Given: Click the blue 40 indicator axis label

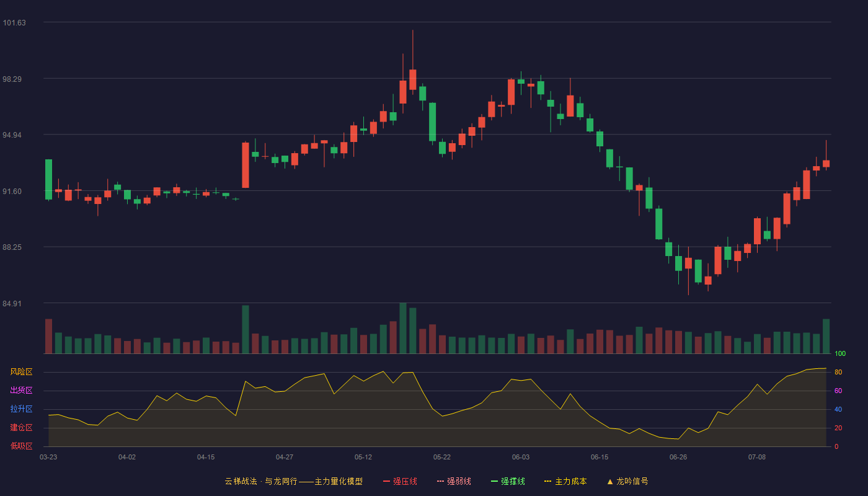Looking at the screenshot, I should coord(838,409).
